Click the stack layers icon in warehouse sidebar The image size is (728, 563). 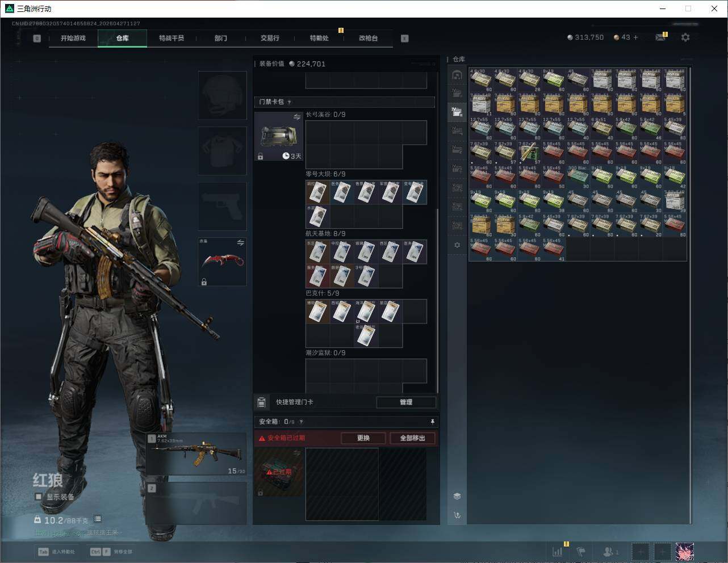pos(457,496)
